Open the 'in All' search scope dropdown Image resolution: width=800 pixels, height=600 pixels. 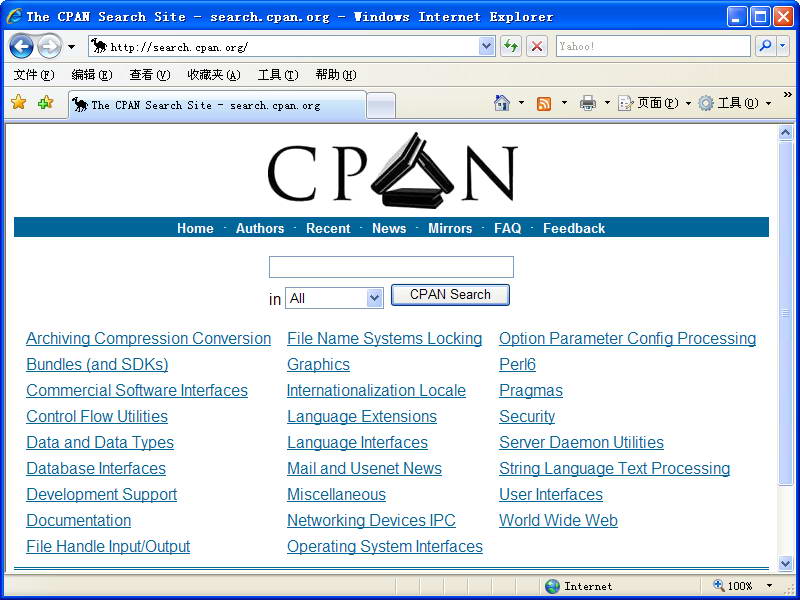(x=334, y=298)
